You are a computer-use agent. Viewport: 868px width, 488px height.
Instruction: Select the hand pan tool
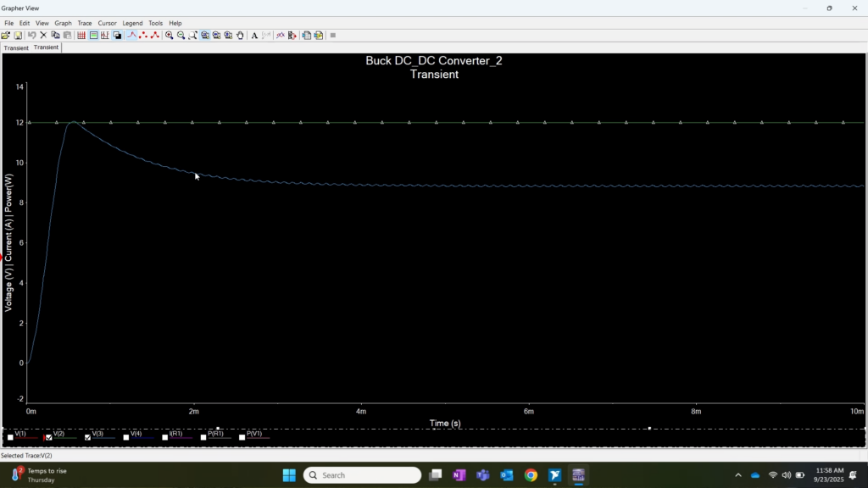pos(238,35)
